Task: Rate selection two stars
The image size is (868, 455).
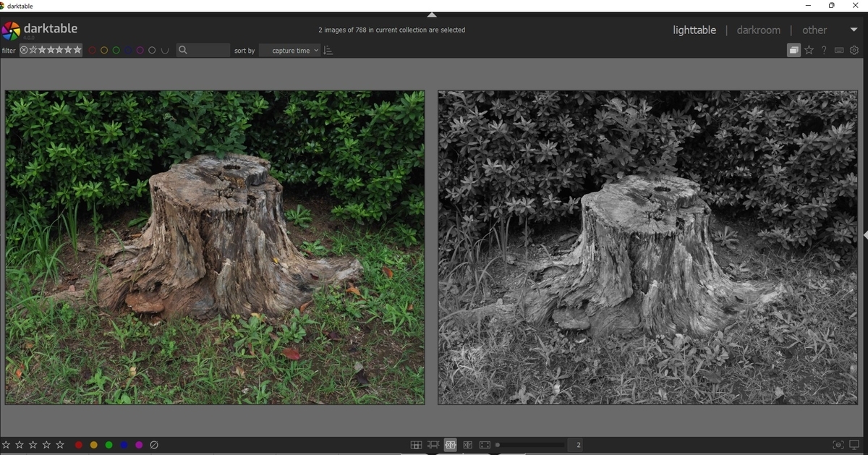Action: coord(20,445)
